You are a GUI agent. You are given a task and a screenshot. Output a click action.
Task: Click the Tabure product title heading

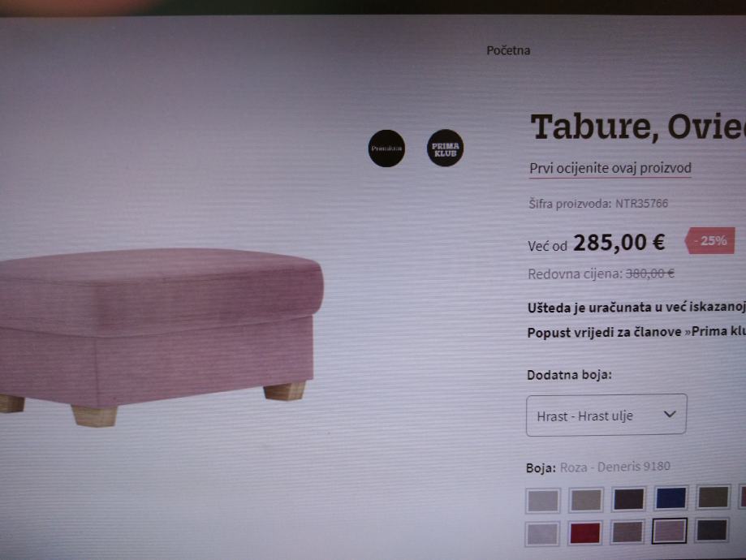[x=637, y=127]
